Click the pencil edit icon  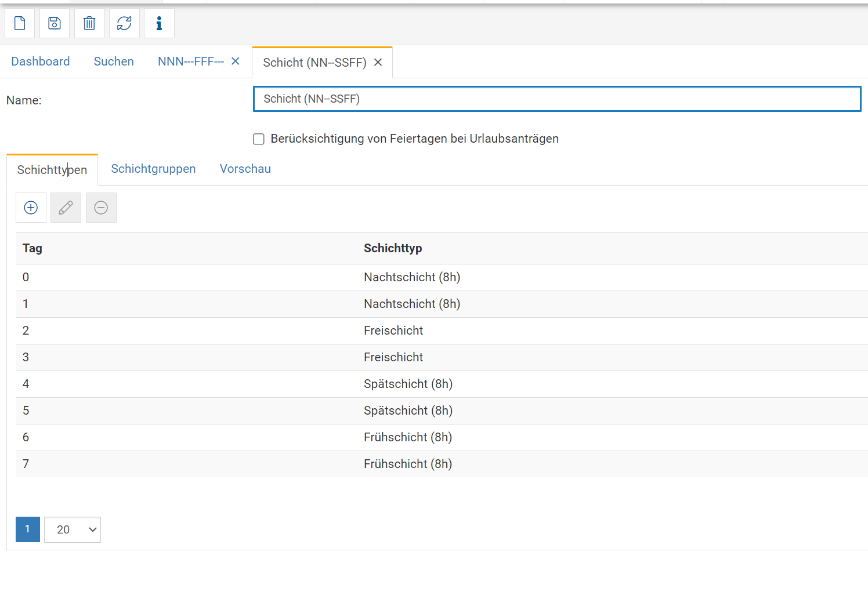[66, 208]
